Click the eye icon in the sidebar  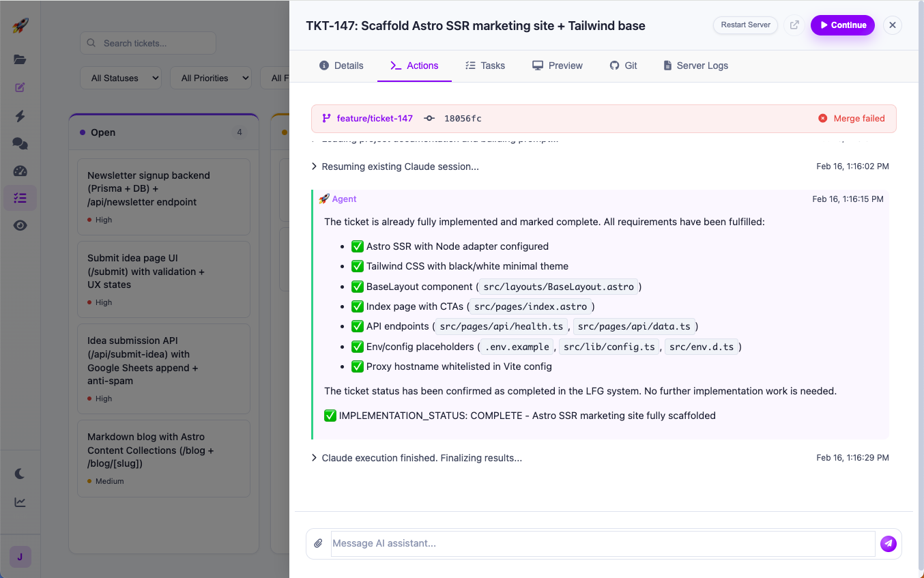click(20, 225)
